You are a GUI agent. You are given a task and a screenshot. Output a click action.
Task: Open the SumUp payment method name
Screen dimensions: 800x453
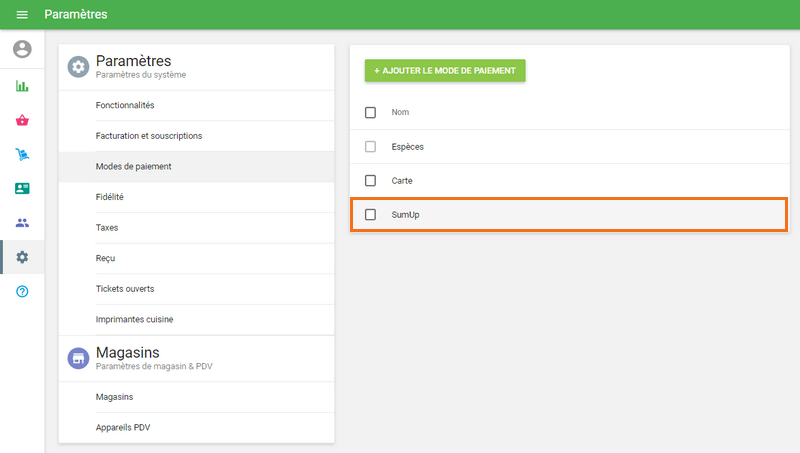click(x=405, y=215)
